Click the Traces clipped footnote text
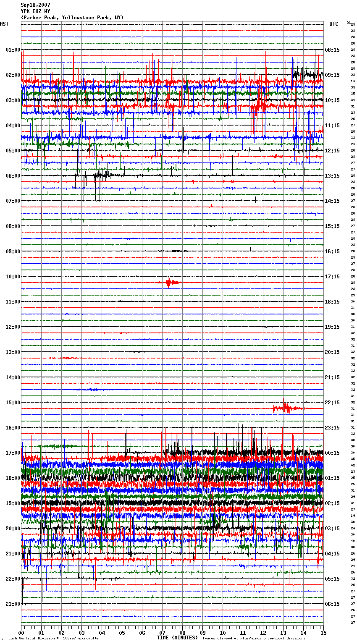The width and height of the screenshot is (357, 644). (254, 638)
